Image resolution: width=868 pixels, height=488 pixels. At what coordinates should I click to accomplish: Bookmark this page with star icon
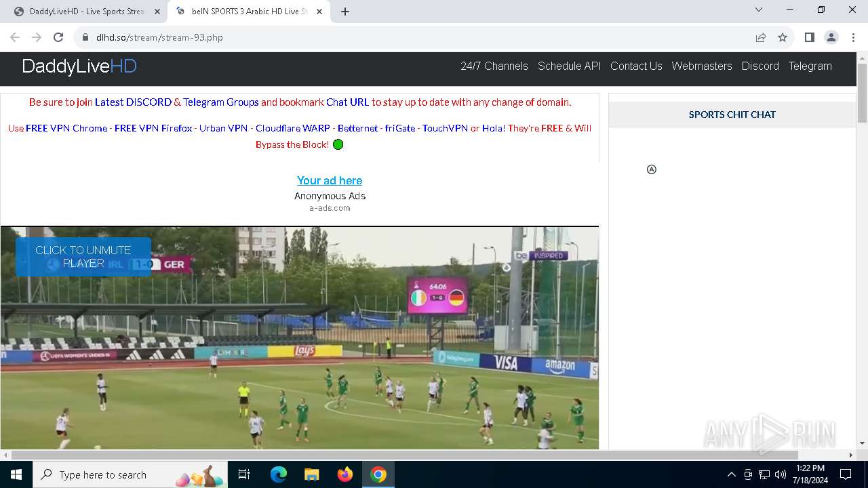(x=783, y=37)
